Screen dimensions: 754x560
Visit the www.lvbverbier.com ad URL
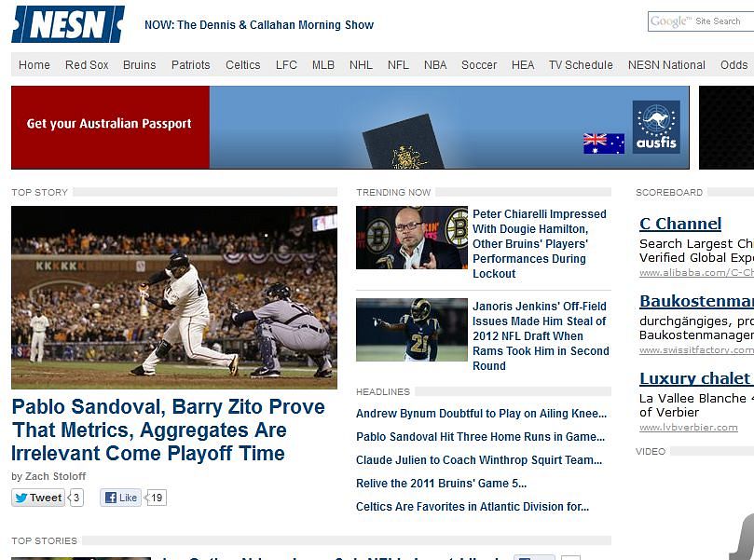tap(689, 428)
